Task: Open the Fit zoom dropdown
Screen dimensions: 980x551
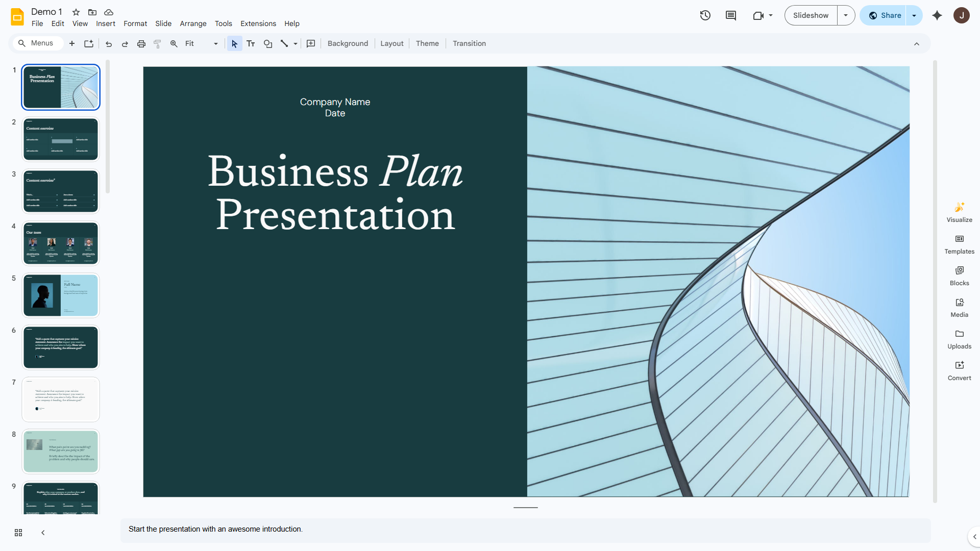Action: point(202,43)
